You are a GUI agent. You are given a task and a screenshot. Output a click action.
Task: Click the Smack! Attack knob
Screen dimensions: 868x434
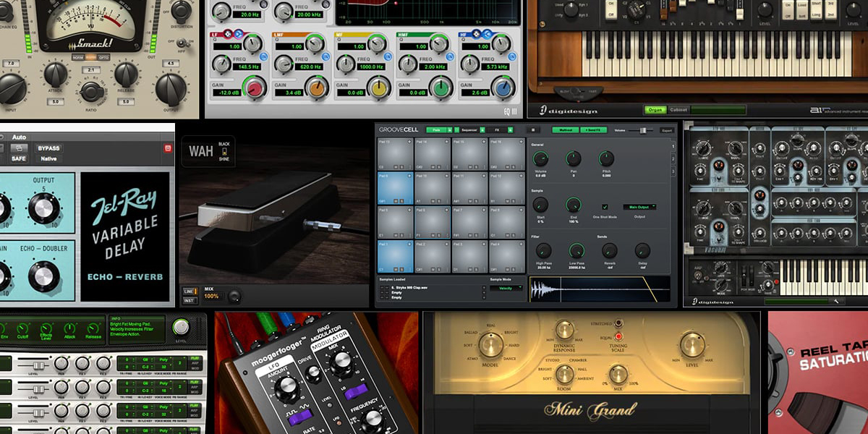(56, 73)
